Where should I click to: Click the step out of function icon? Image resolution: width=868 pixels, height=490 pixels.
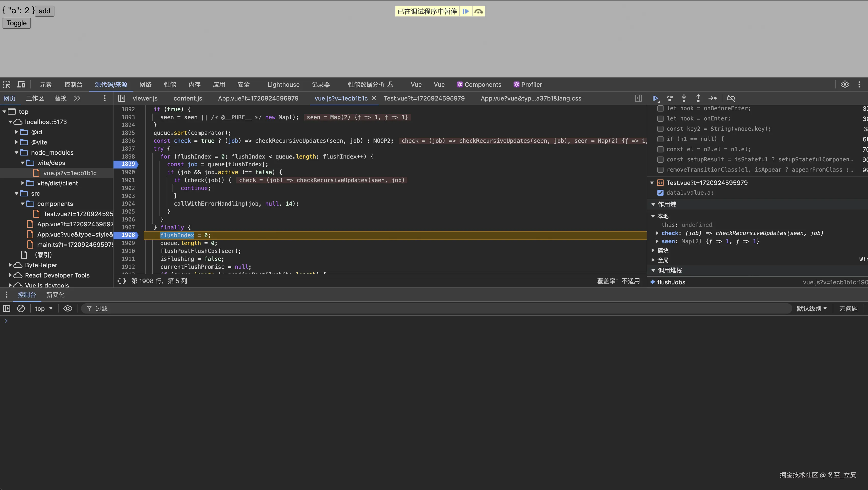tap(698, 98)
